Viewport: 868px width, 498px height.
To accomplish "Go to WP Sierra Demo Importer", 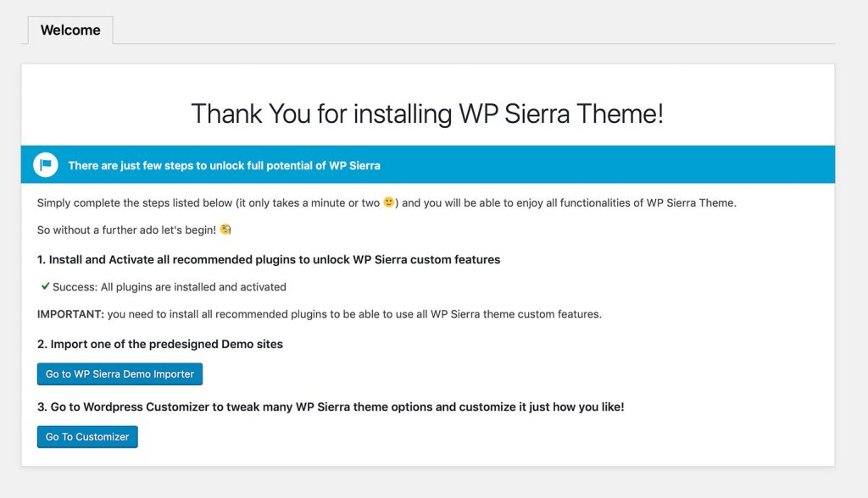I will [120, 374].
